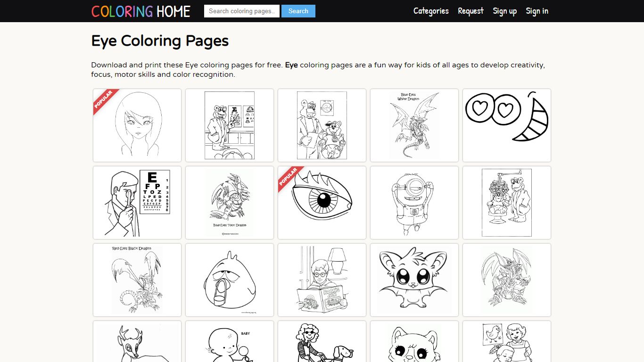This screenshot has width=644, height=362.
Task: Click the blue Search button
Action: [298, 11]
